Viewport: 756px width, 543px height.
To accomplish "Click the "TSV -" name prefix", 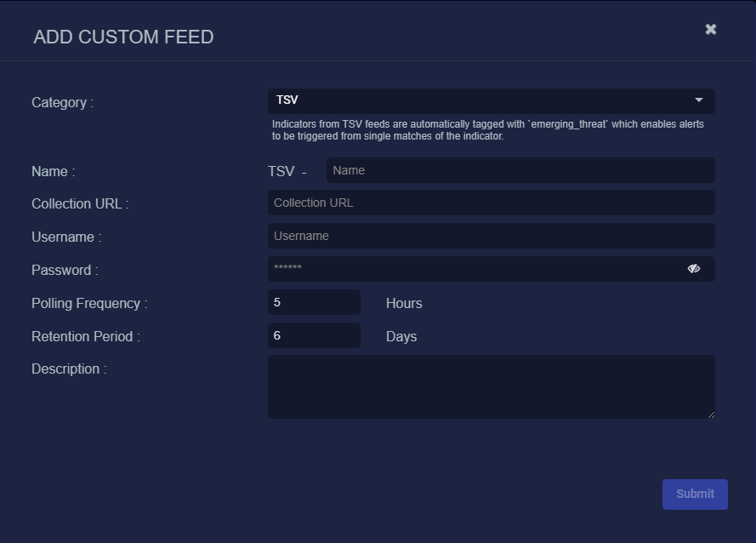I will [287, 172].
